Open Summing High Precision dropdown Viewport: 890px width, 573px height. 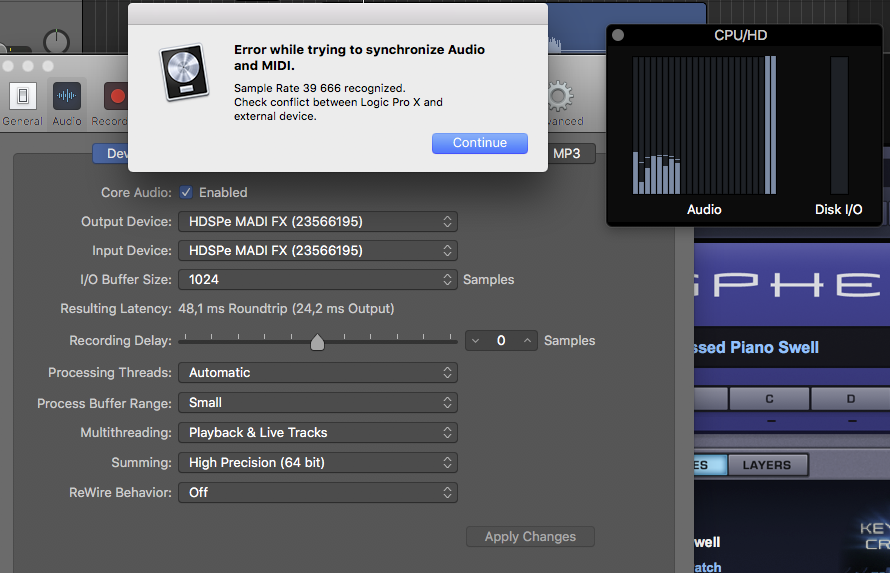coord(318,462)
